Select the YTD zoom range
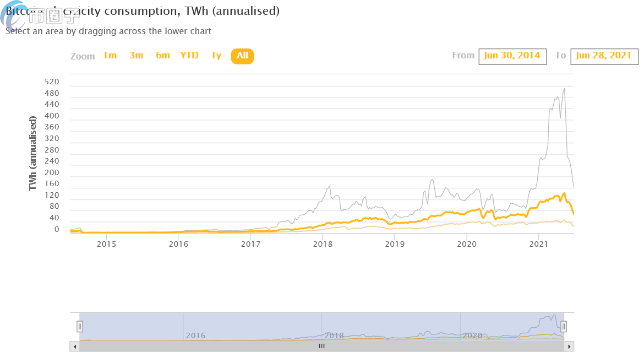 tap(189, 56)
